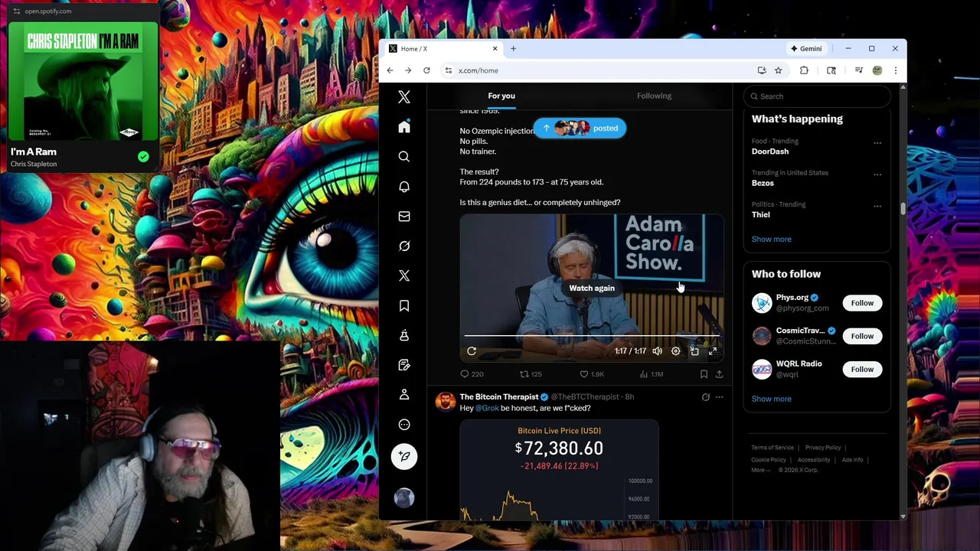
Task: Click Watch again on the video
Action: 592,288
